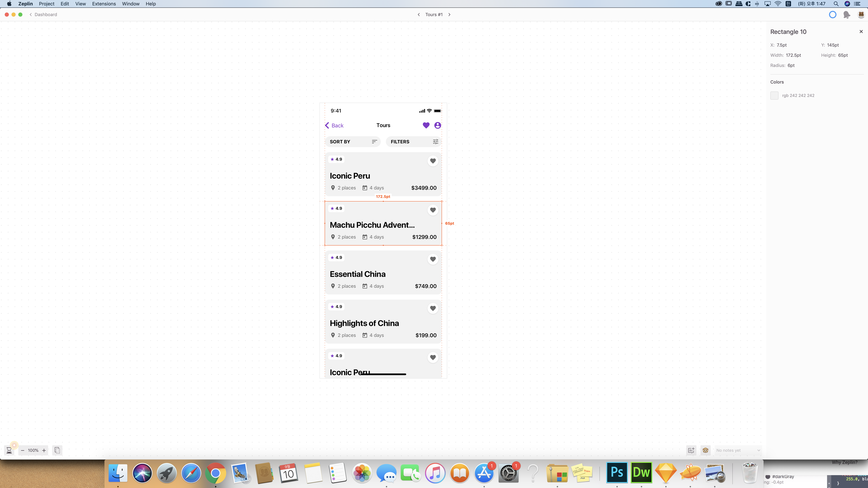Open the version history hourglass icon

[x=9, y=450]
